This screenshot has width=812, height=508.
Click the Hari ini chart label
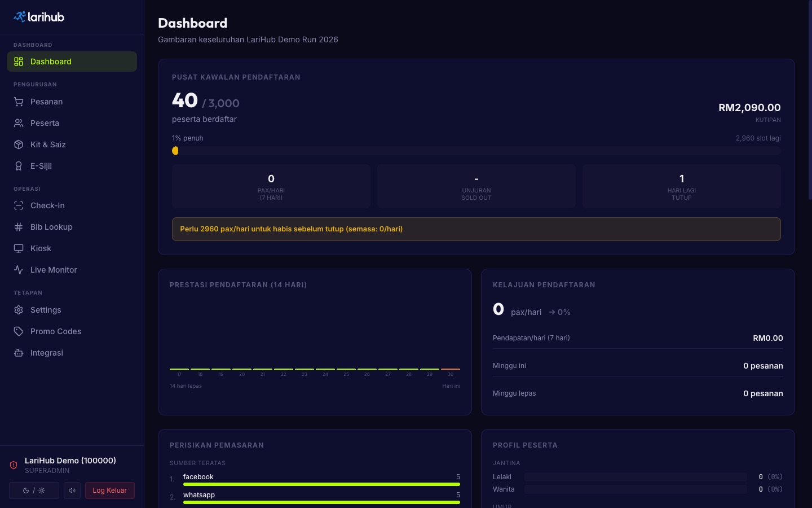click(x=451, y=386)
